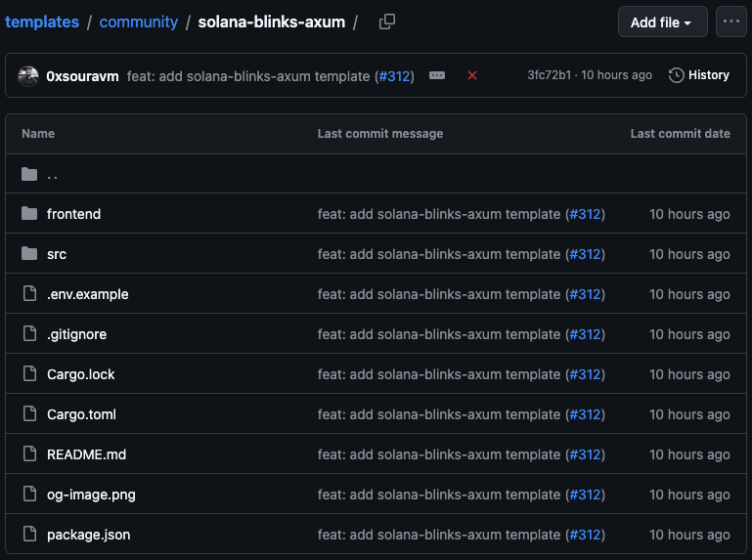Open the README.md file
The width and height of the screenshot is (752, 560).
pyautogui.click(x=87, y=454)
